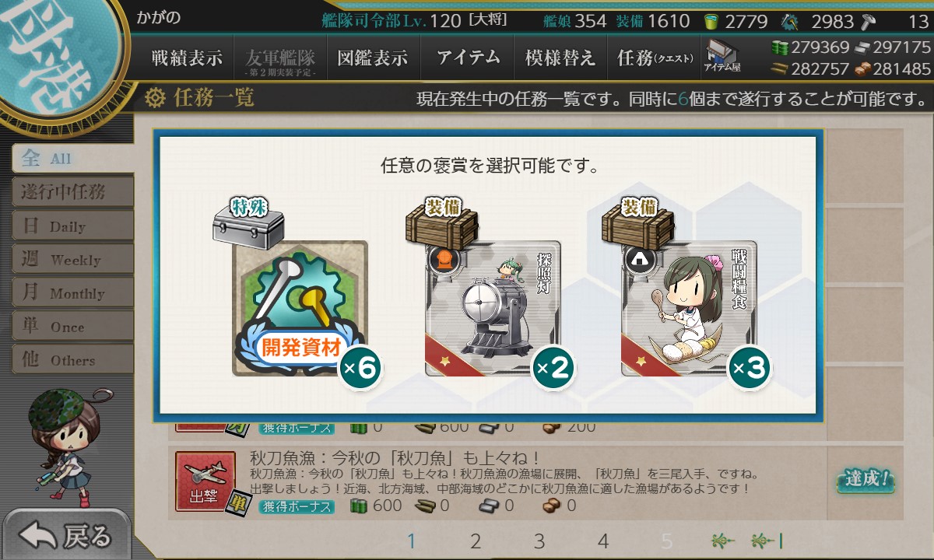Image resolution: width=934 pixels, height=560 pixels.
Task: Go to last quest page arrow
Action: coord(767,541)
